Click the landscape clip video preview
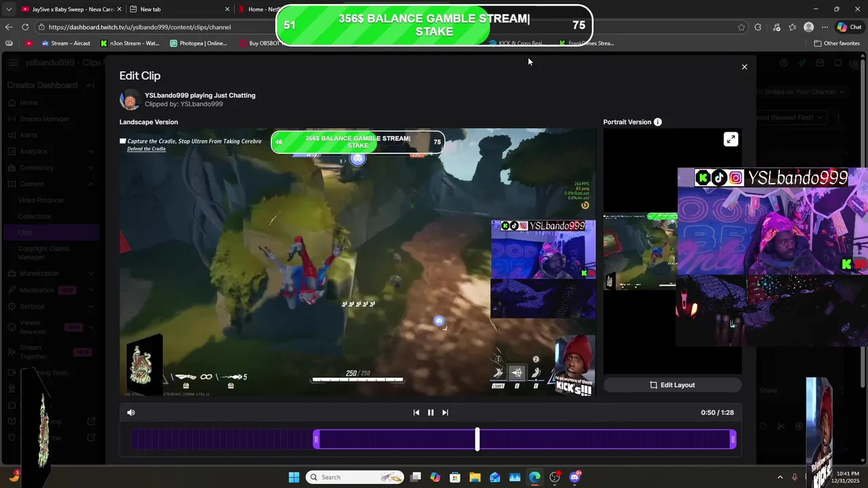 pyautogui.click(x=357, y=262)
